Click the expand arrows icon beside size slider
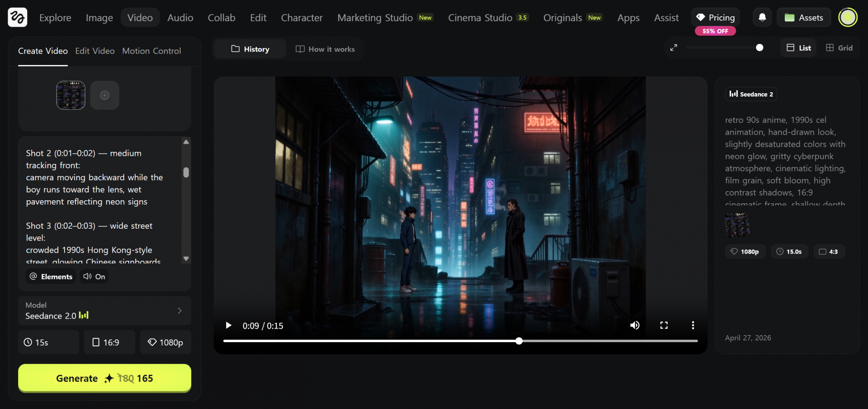The image size is (868, 409). point(674,47)
